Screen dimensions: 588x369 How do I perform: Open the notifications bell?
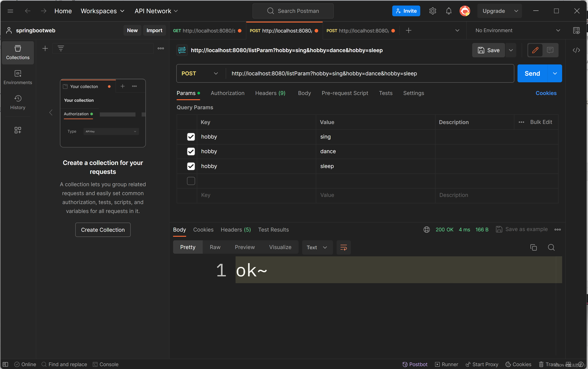point(448,11)
